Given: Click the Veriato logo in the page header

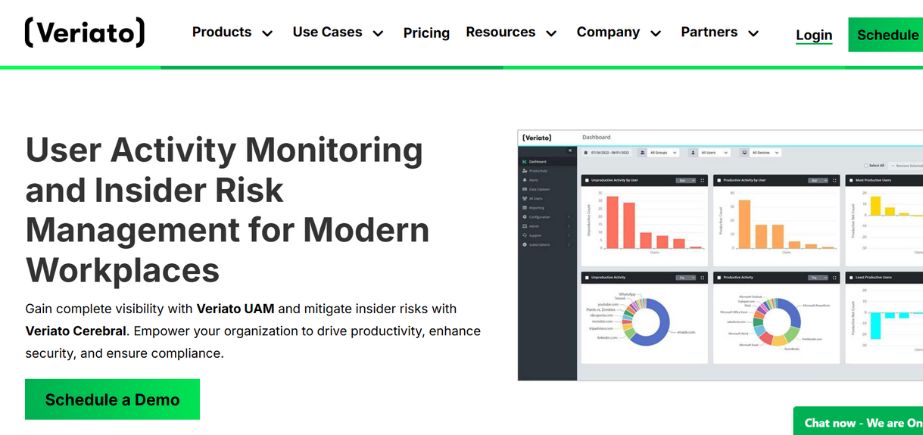Looking at the screenshot, I should [84, 32].
